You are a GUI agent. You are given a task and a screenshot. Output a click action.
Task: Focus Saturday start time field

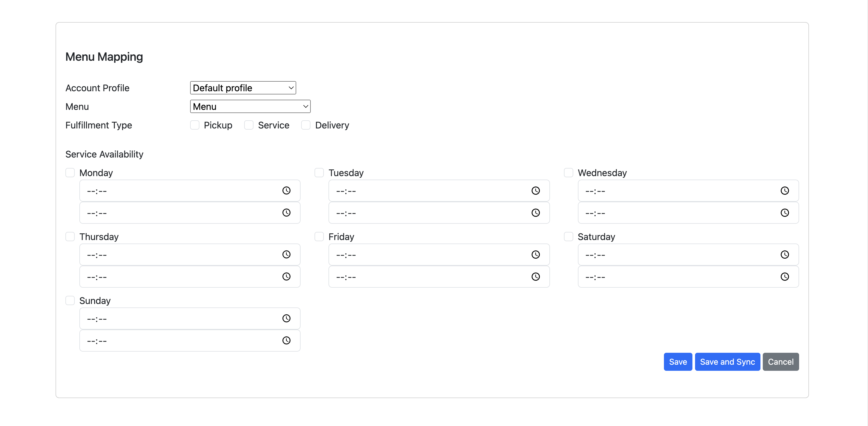tap(688, 255)
